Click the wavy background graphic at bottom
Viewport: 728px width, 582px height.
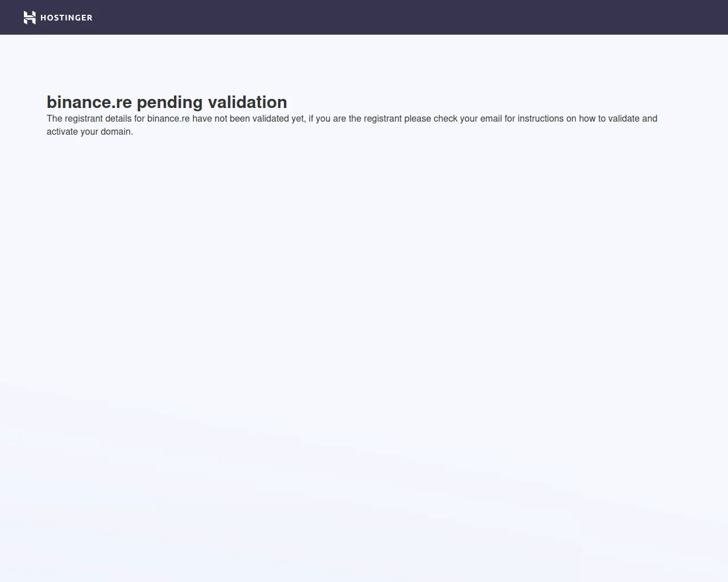tap(171, 512)
